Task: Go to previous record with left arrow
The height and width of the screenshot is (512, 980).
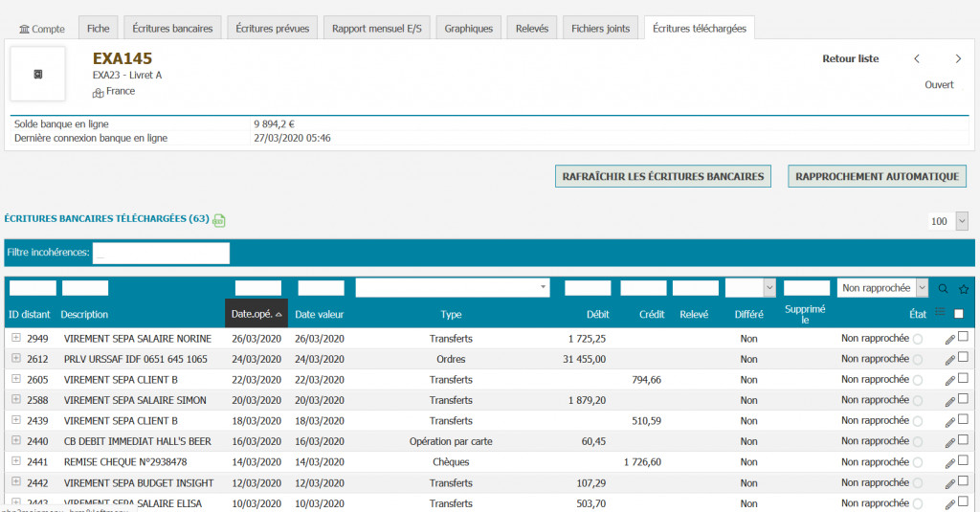Action: click(x=917, y=59)
